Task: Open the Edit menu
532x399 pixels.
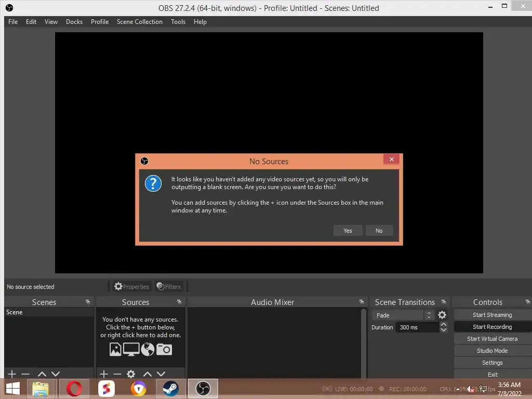Action: [31, 22]
